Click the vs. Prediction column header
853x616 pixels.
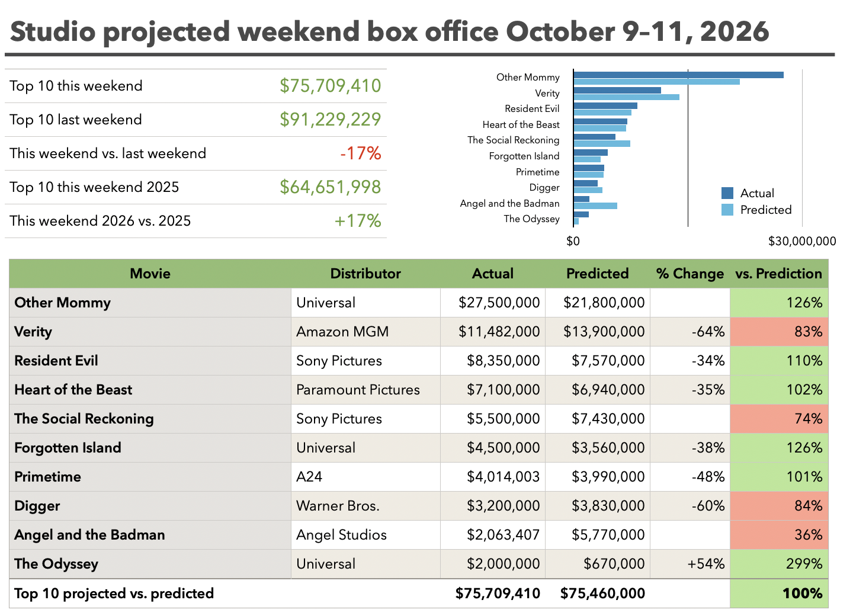pos(779,274)
